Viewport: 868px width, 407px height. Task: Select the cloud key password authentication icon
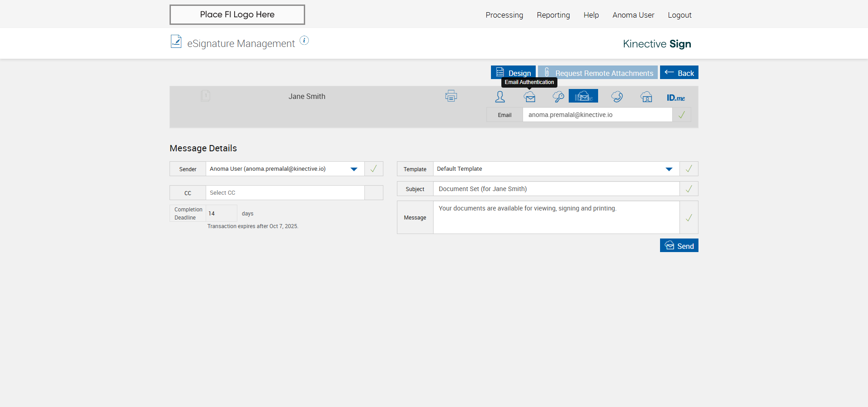pos(558,97)
